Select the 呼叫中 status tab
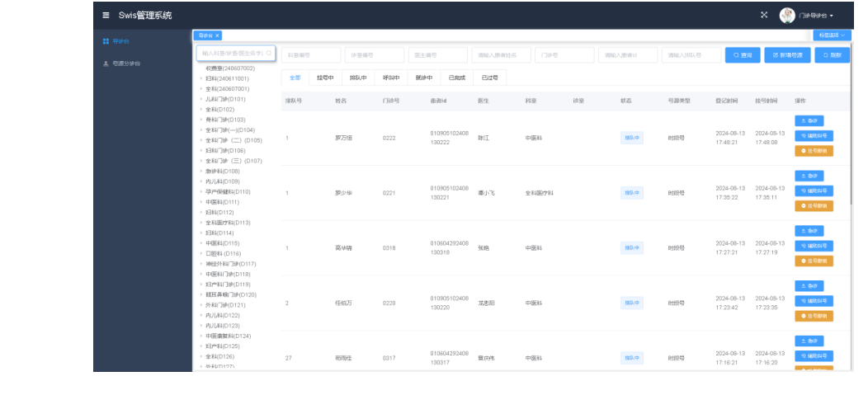This screenshot has height=395, width=868. point(390,78)
